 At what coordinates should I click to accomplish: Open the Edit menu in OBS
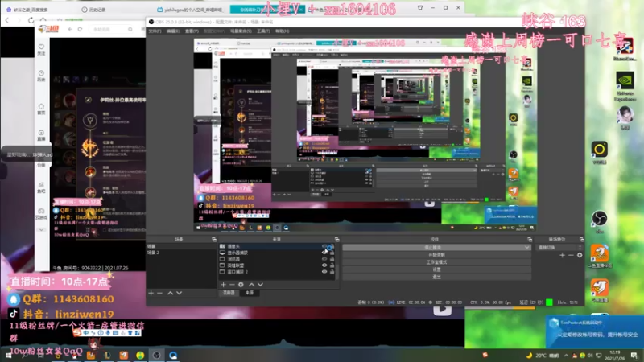pyautogui.click(x=173, y=31)
